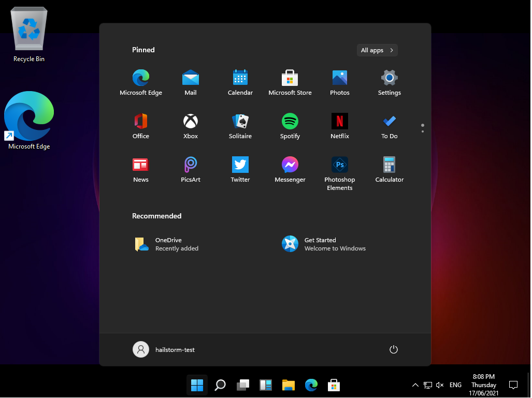This screenshot has width=532, height=398.
Task: Open File Explorer from the taskbar
Action: 288,385
